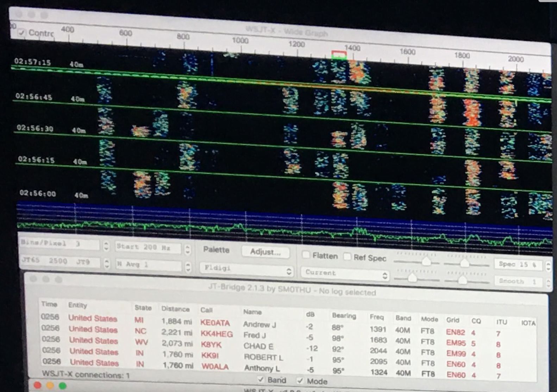Sort JT-Bridge table by Distance column
Viewport: 557px width, 392px height.
(175, 309)
